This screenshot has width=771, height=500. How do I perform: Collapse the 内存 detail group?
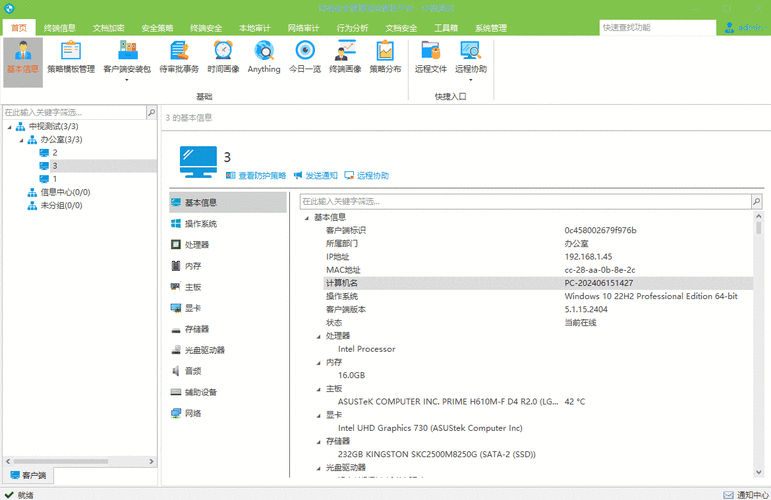[319, 363]
